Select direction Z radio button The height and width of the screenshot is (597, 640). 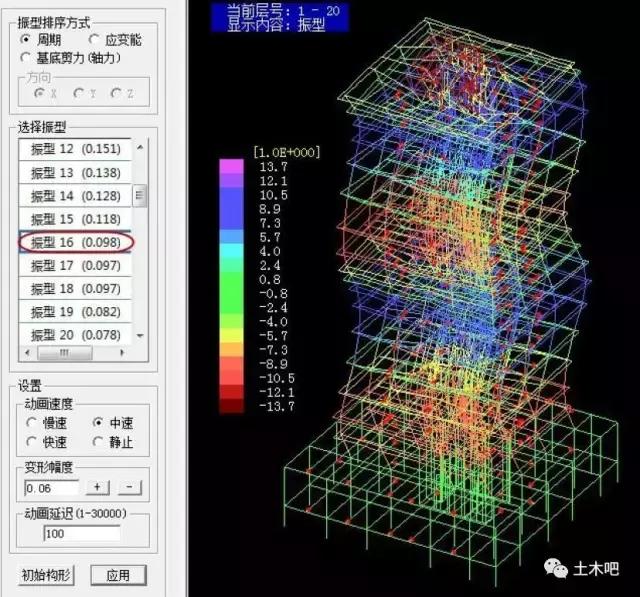(116, 93)
